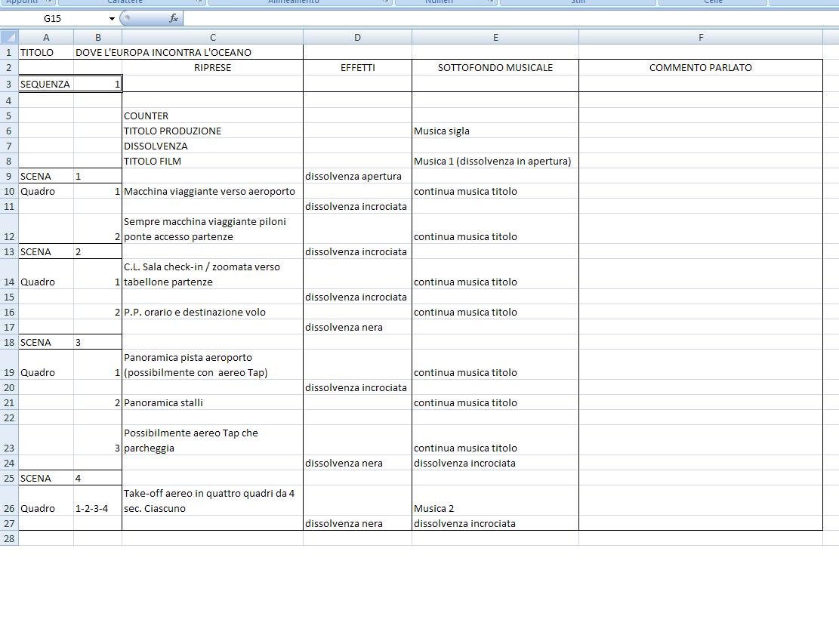Viewport: 839px width, 644px height.
Task: Select row 19 by its row header
Action: click(9, 365)
